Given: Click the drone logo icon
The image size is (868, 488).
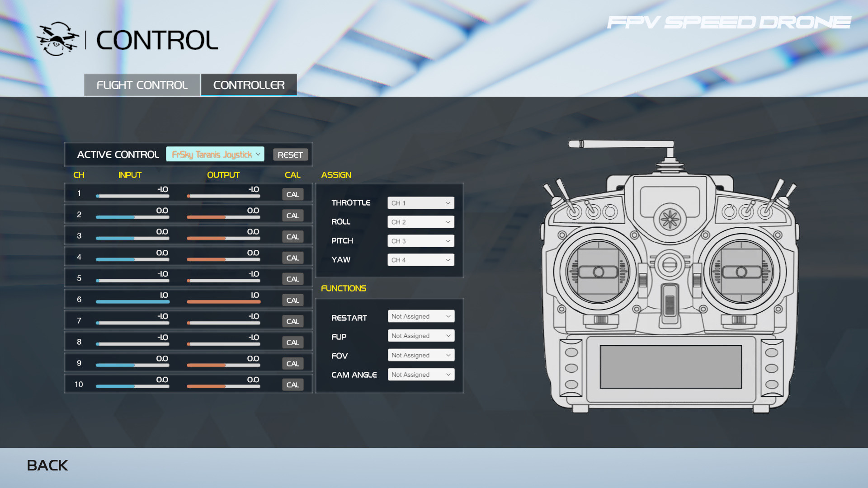Looking at the screenshot, I should (57, 39).
